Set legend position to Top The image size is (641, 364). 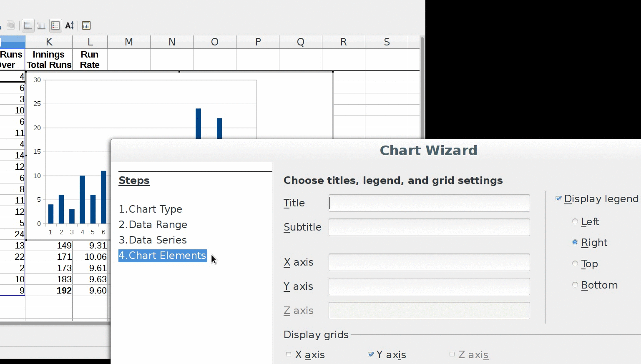coord(575,264)
